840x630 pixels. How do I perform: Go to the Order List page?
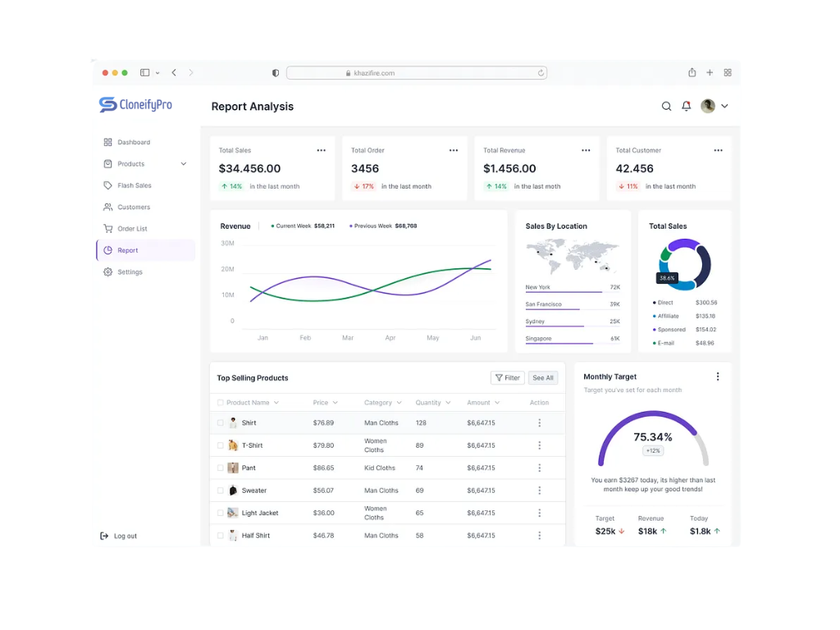tap(131, 228)
